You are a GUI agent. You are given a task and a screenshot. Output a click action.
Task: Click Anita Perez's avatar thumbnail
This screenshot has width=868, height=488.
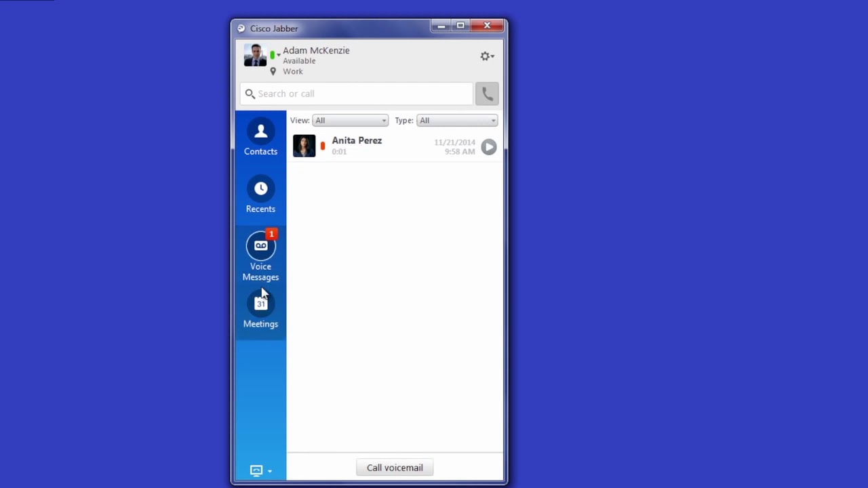pos(304,146)
